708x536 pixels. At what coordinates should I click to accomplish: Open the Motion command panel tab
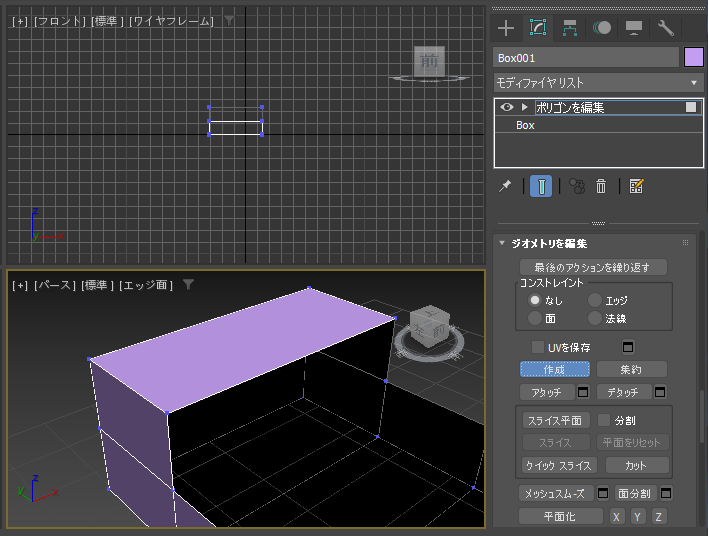pyautogui.click(x=602, y=28)
